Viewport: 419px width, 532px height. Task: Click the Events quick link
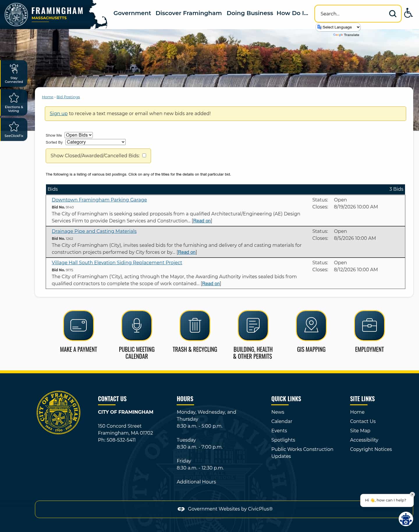tap(279, 431)
